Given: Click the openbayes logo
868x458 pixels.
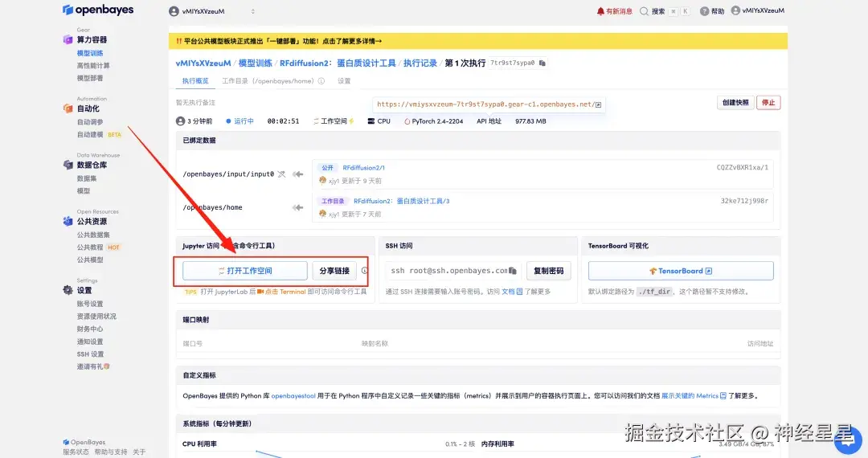Looking at the screenshot, I should [98, 10].
